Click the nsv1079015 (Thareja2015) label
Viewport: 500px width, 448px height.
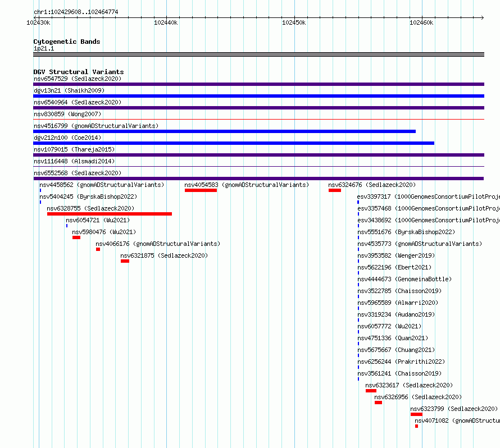point(74,149)
